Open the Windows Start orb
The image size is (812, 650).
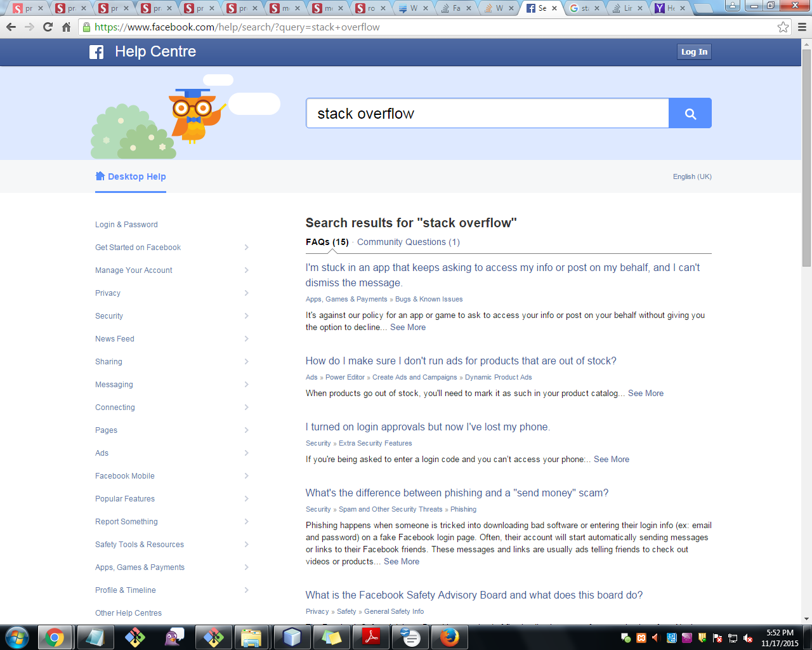(17, 637)
